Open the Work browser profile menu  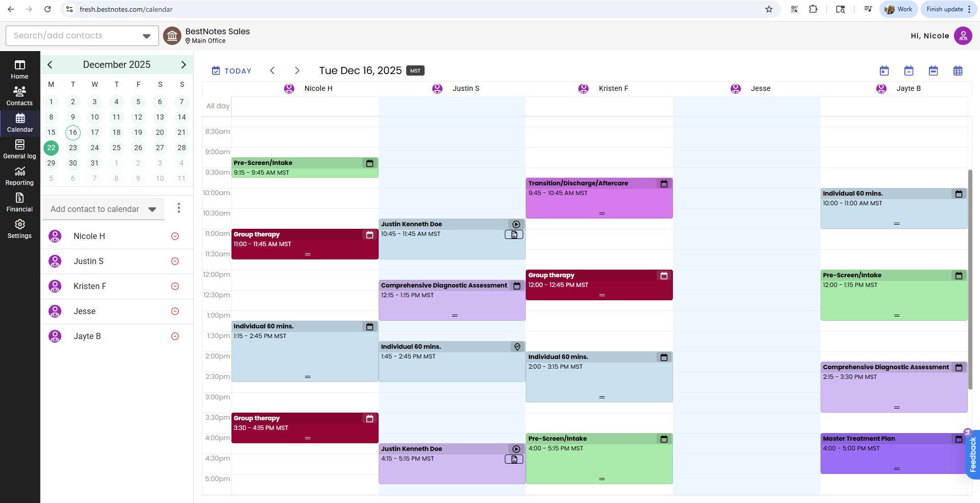tap(898, 9)
